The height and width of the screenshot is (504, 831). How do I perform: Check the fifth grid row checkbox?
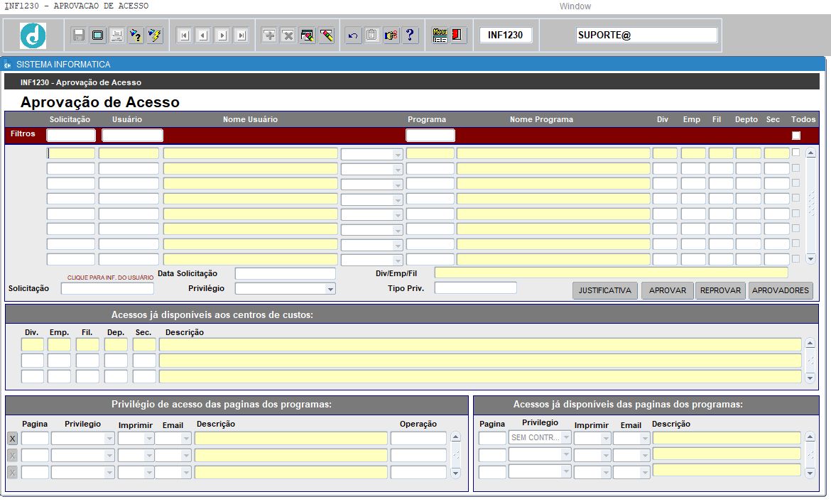coord(795,214)
